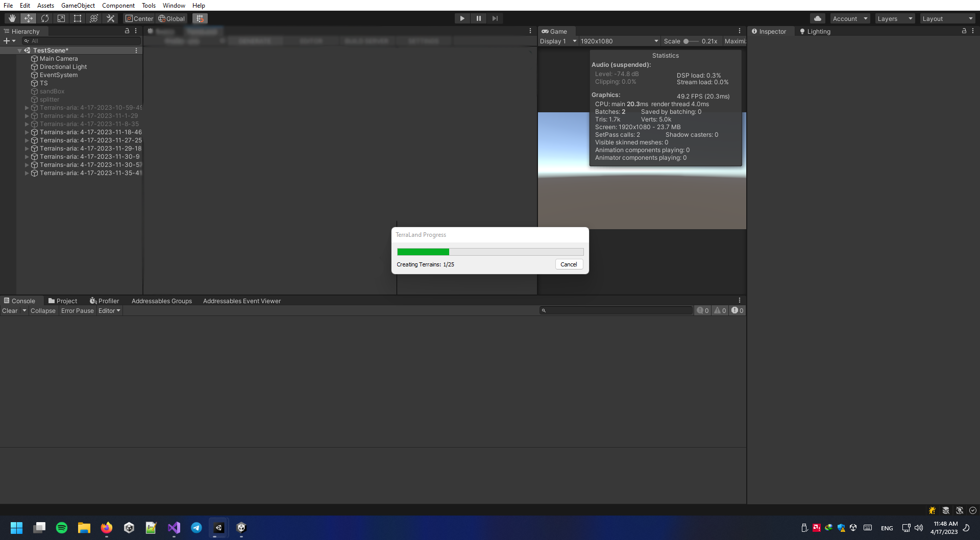Image resolution: width=980 pixels, height=540 pixels.
Task: Open the Window menu
Action: [x=174, y=5]
